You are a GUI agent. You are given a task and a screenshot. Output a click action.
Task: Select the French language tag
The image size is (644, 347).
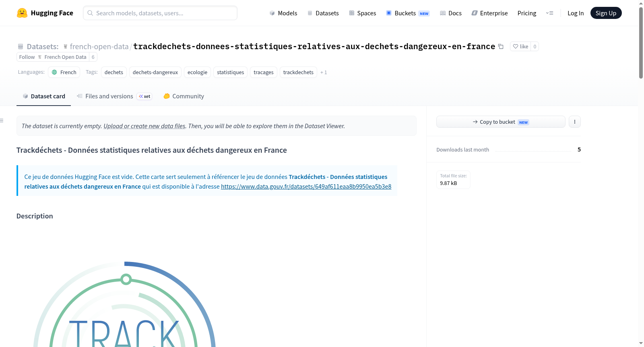pyautogui.click(x=64, y=72)
